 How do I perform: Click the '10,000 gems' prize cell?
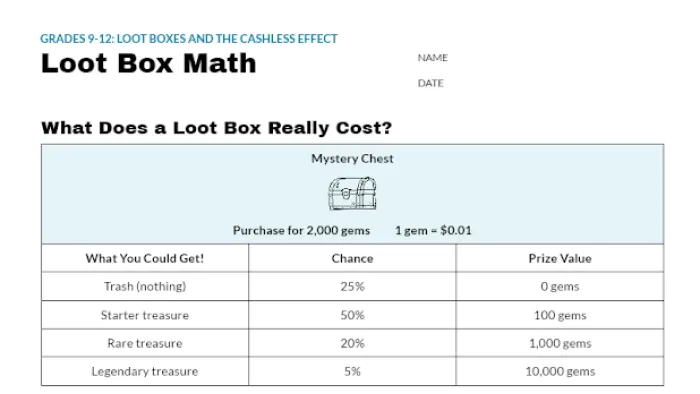tap(560, 371)
